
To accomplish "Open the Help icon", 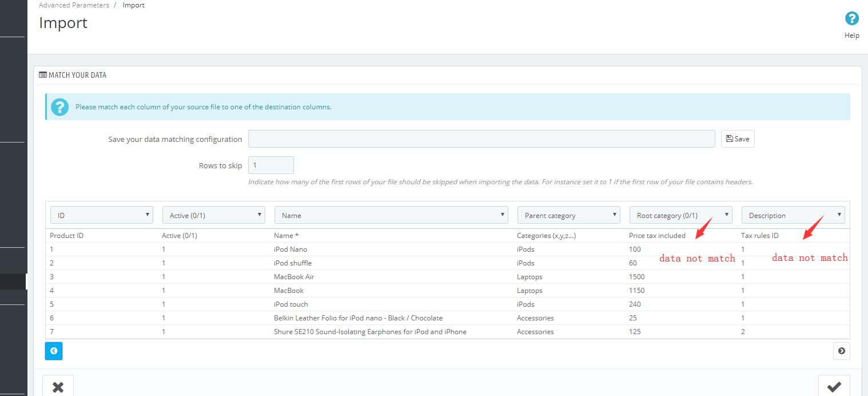I will click(851, 19).
